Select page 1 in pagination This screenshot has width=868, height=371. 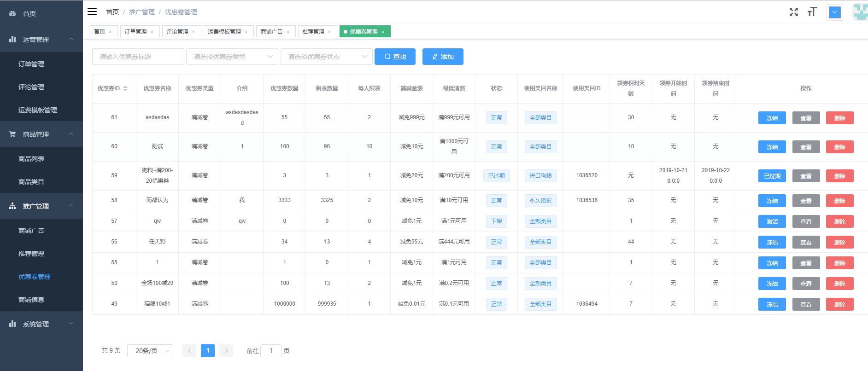coord(208,351)
